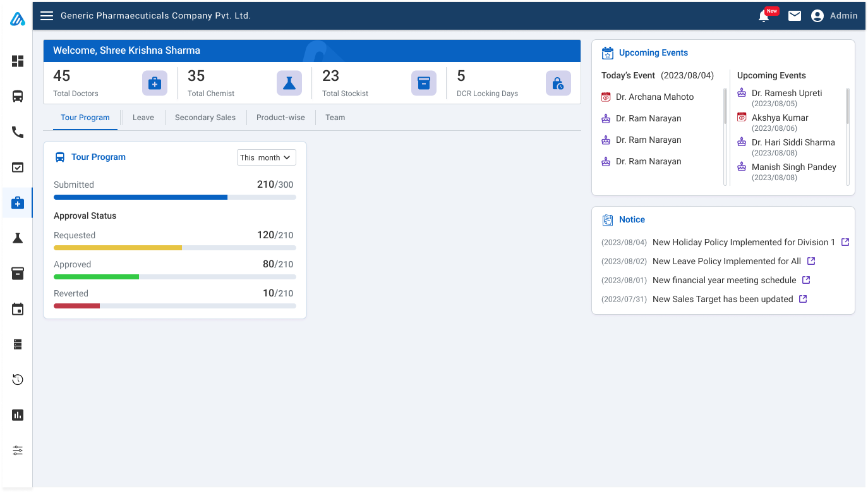Open the history clock icon in sidebar

[x=18, y=380]
